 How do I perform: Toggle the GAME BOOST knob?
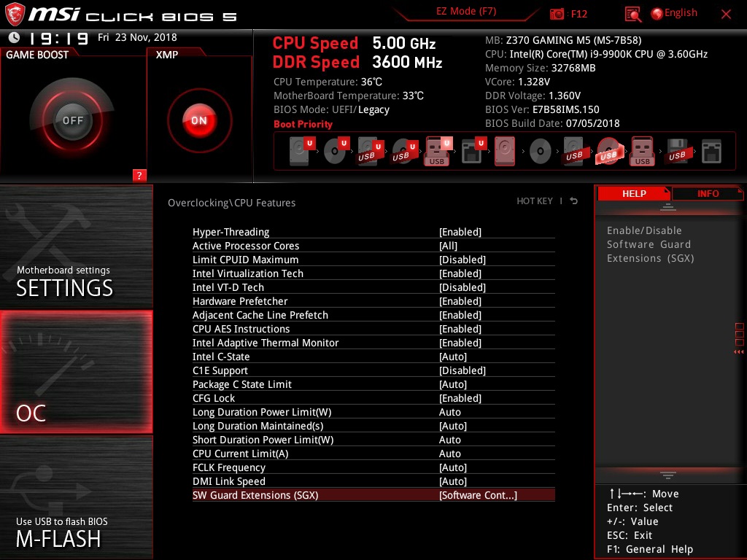[72, 120]
